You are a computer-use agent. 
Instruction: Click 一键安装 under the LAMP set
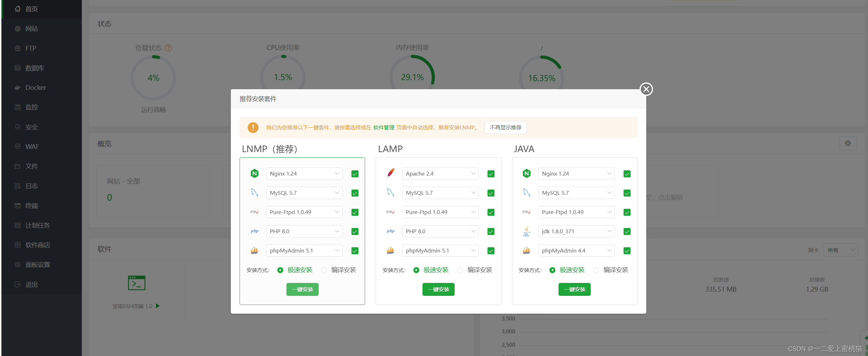[x=439, y=289]
